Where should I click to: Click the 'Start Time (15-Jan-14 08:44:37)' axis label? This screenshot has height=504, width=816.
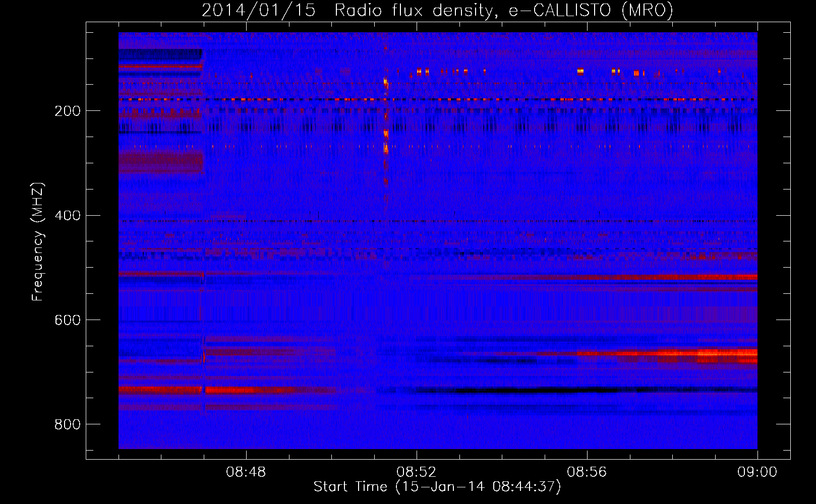(437, 487)
